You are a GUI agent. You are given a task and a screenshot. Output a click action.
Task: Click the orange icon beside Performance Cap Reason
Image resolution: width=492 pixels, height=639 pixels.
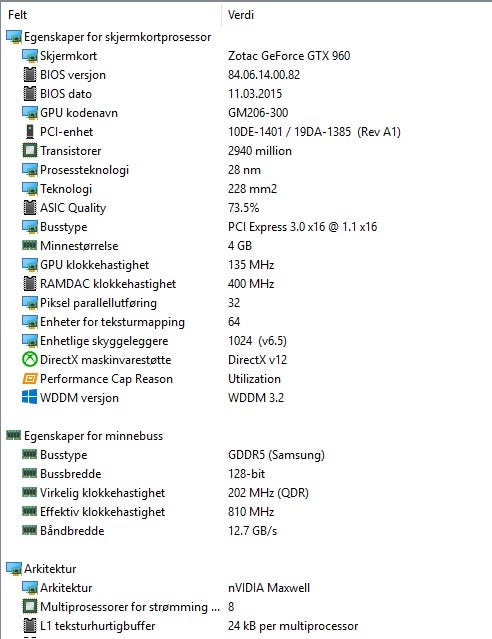click(x=29, y=379)
